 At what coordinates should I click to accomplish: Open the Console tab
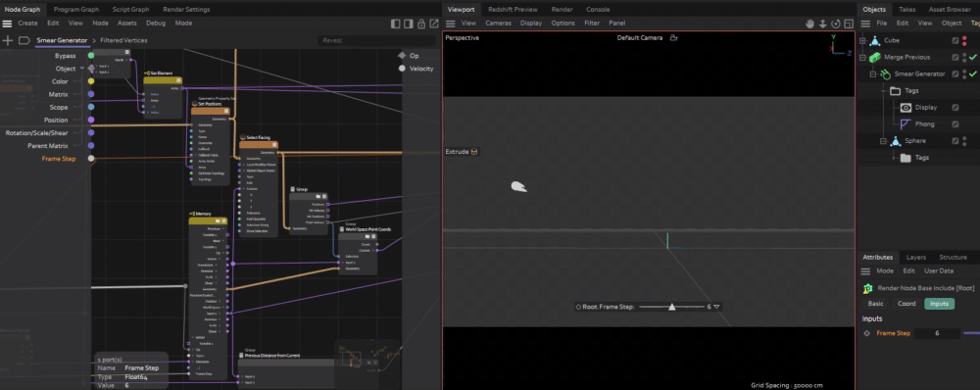pos(598,10)
